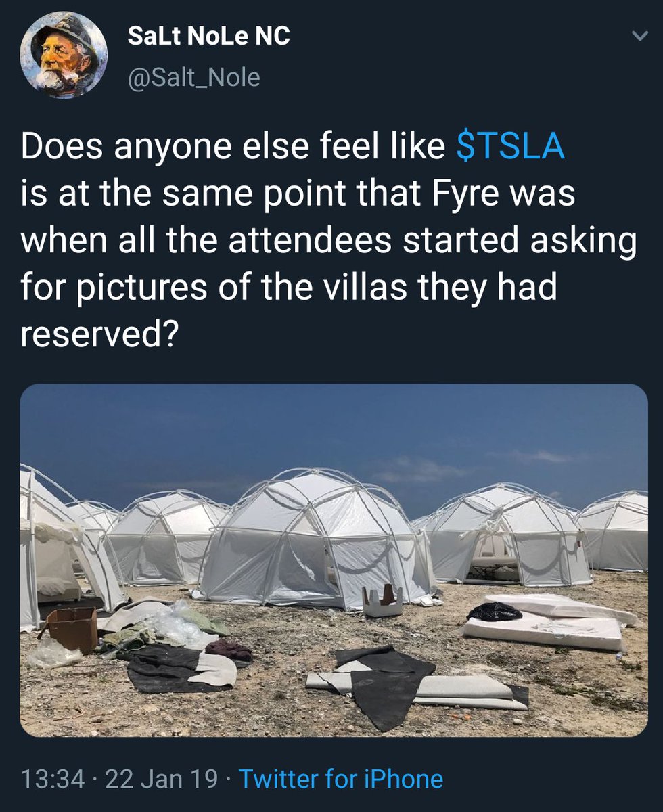663x812 pixels.
Task: Open the $TSLA cashtag link
Action: point(511,148)
